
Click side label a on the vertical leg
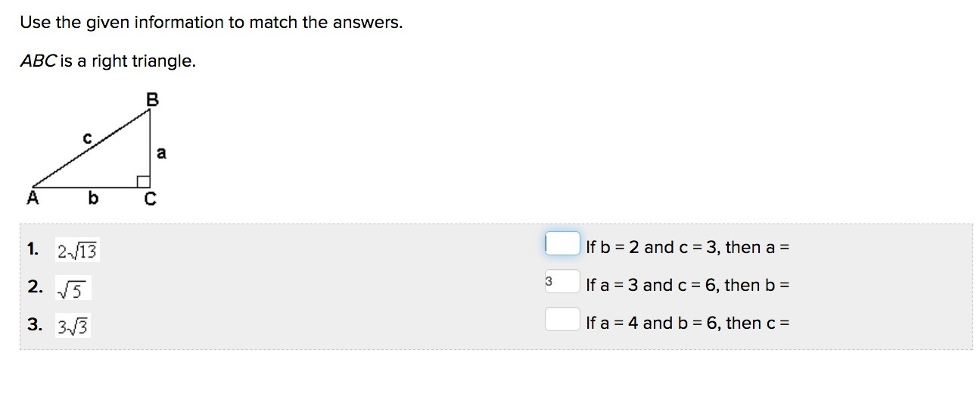click(x=160, y=153)
